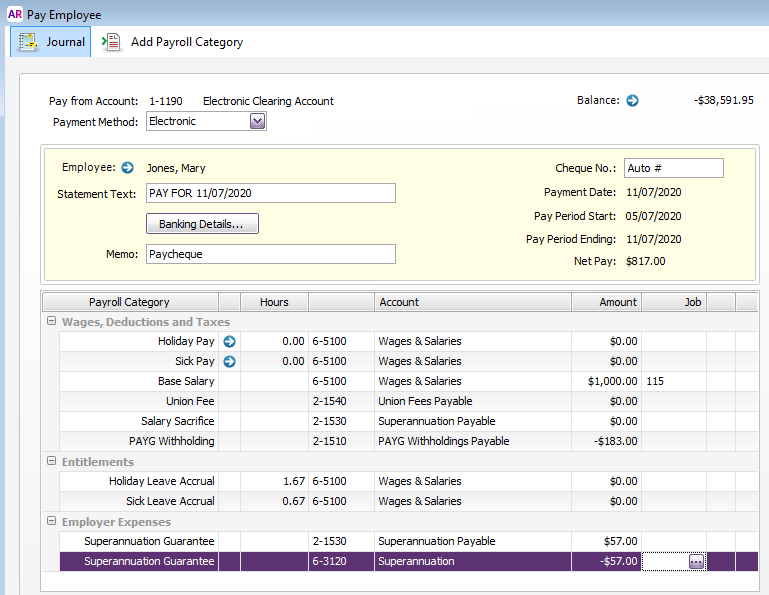Click the Holiday Pay detail arrow
Image resolution: width=769 pixels, height=595 pixels.
(229, 342)
